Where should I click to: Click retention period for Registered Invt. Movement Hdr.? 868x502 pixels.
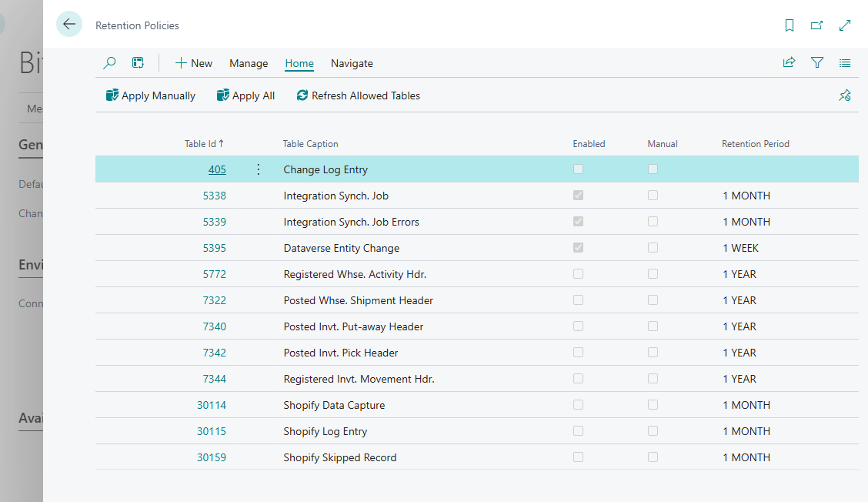[x=739, y=379]
